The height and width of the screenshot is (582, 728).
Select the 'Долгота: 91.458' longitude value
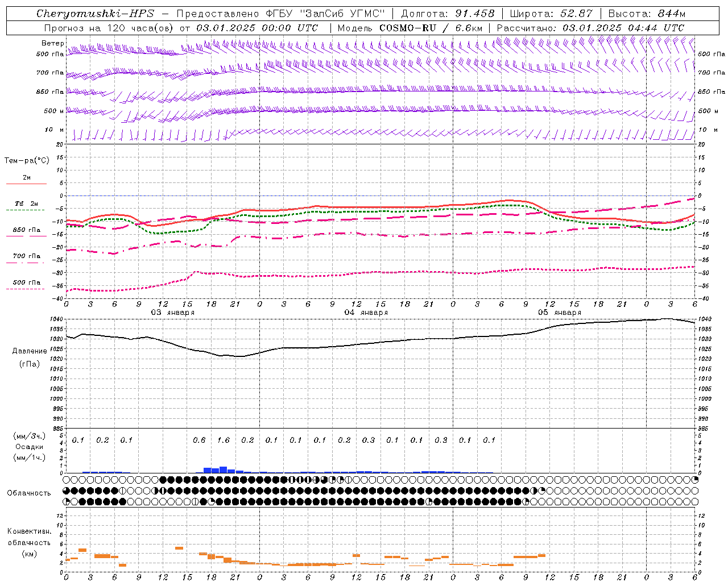(448, 14)
